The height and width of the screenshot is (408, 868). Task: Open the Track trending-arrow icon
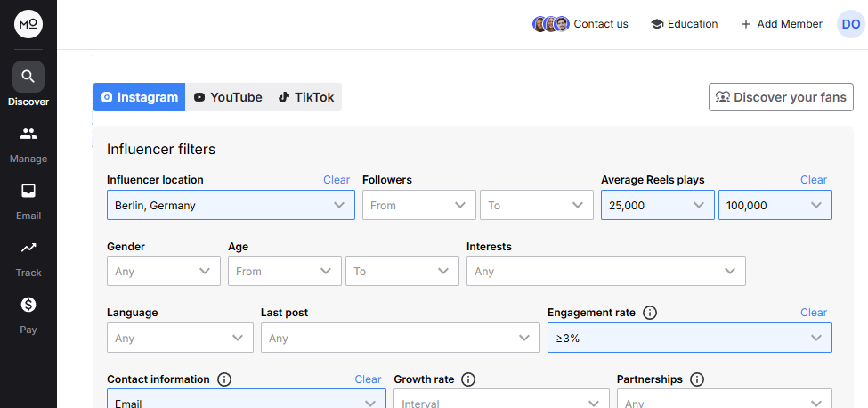[x=28, y=248]
